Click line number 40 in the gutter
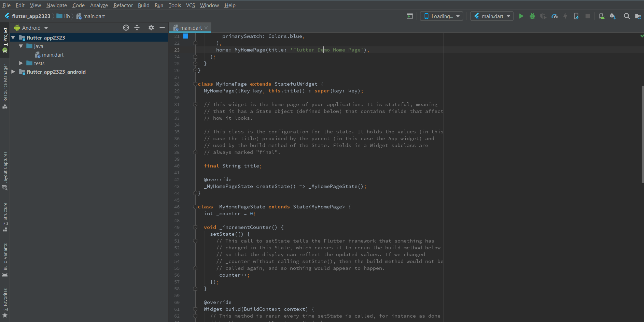The height and width of the screenshot is (322, 644). [177, 166]
